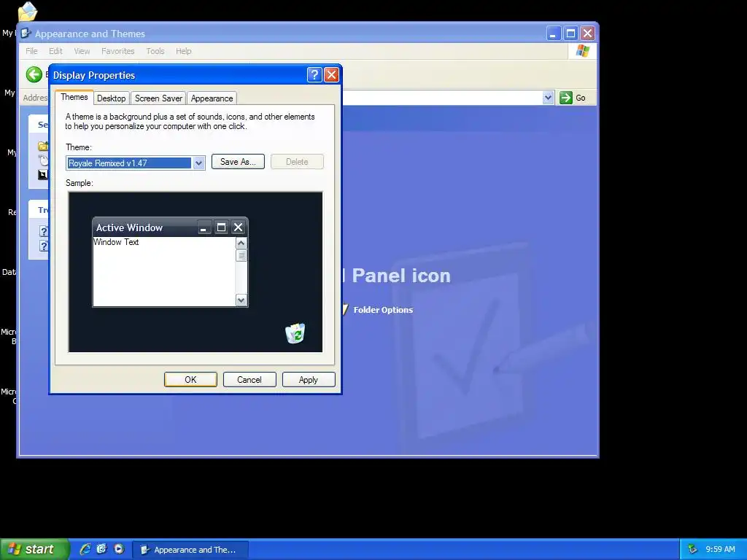Select the Themes tab
The width and height of the screenshot is (747, 560).
[x=74, y=97]
